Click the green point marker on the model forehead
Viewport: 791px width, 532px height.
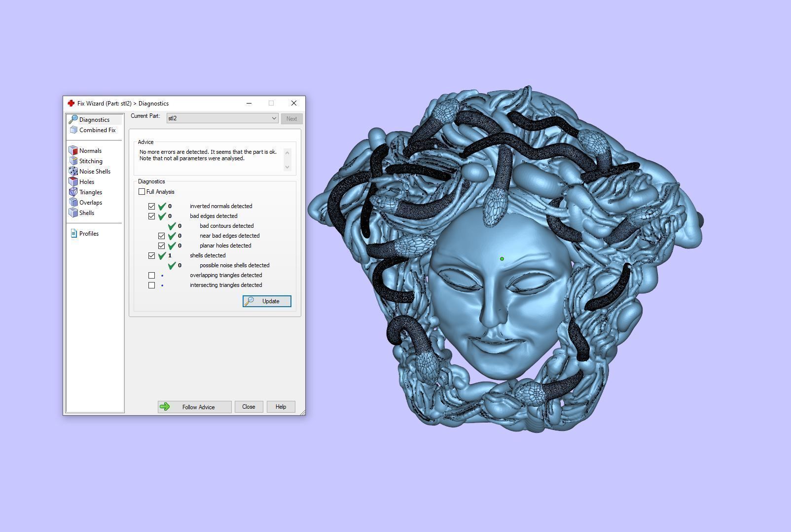(502, 259)
